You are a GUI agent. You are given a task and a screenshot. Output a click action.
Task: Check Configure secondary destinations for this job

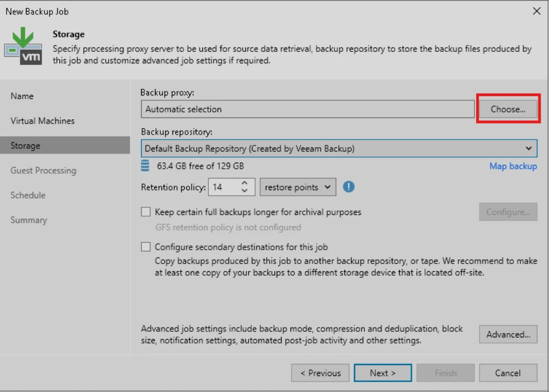pos(146,247)
